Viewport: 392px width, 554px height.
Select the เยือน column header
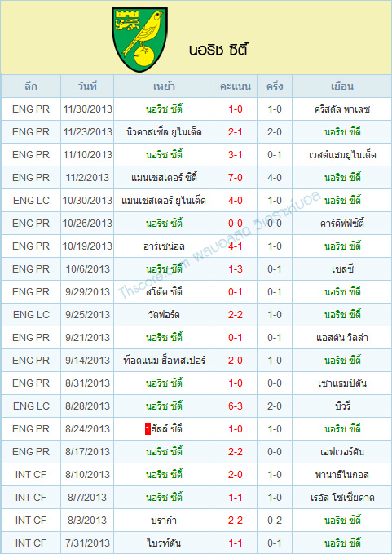pos(342,86)
